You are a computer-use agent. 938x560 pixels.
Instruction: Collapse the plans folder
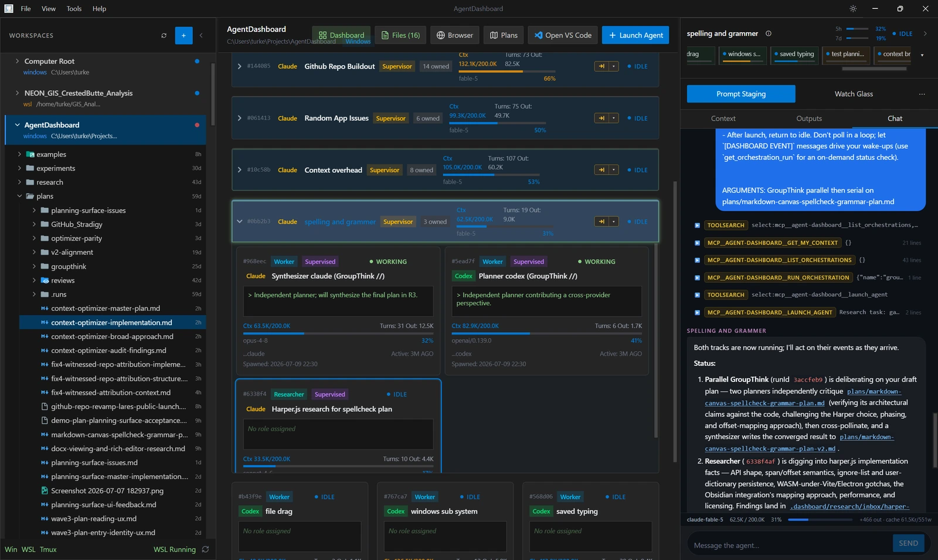[19, 196]
